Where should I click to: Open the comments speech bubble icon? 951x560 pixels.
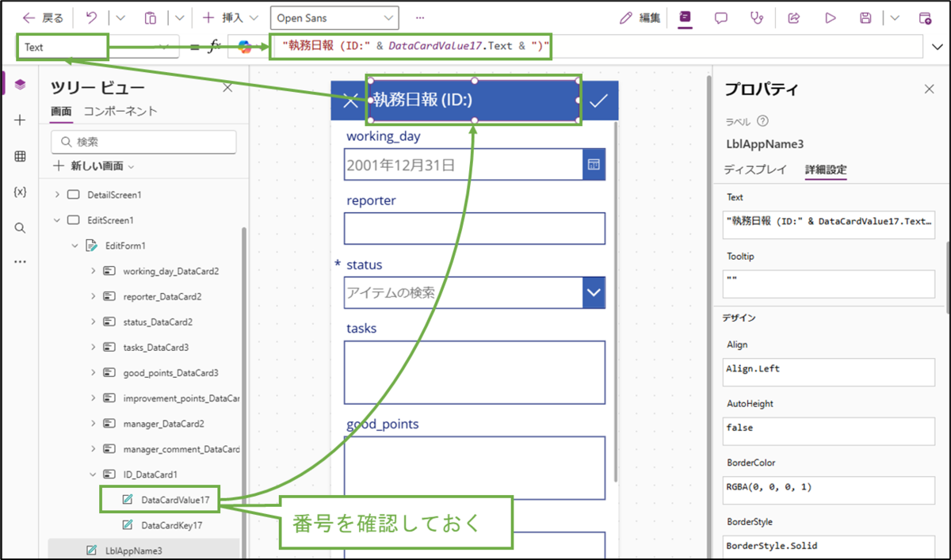[721, 17]
